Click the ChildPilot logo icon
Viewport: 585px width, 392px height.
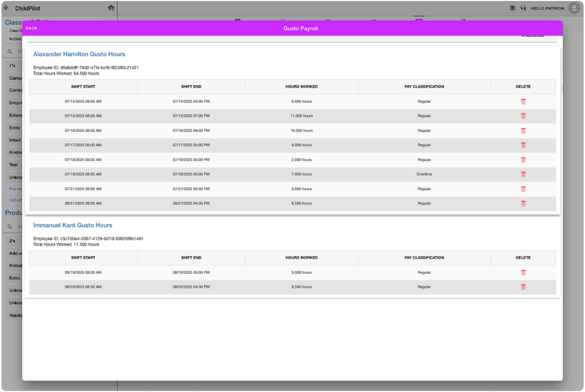click(7, 8)
